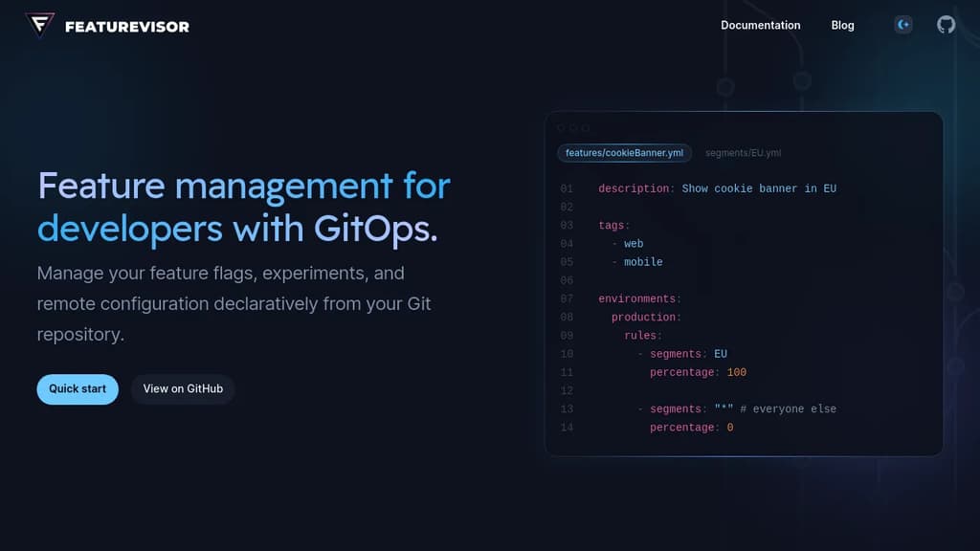Click the web tag in the YAML
The height and width of the screenshot is (551, 980).
point(634,243)
